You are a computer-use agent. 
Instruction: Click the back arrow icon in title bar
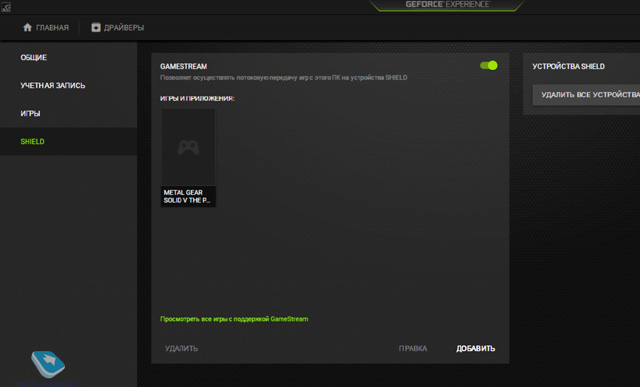click(x=6, y=7)
